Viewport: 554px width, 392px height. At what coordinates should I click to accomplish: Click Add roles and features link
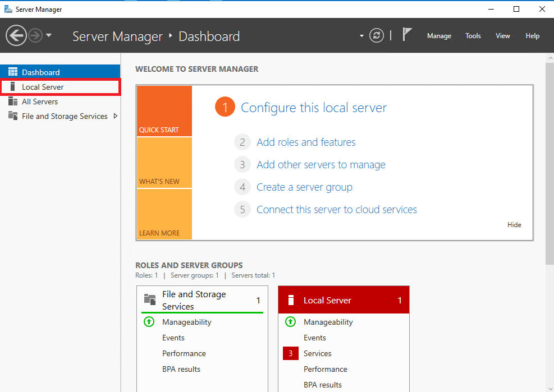click(x=306, y=142)
